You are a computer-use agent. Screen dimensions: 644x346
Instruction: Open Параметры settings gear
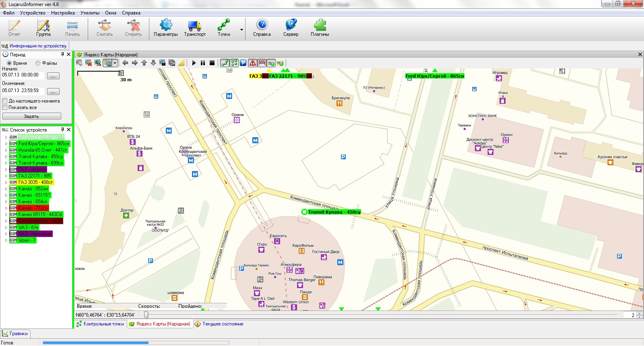click(166, 28)
